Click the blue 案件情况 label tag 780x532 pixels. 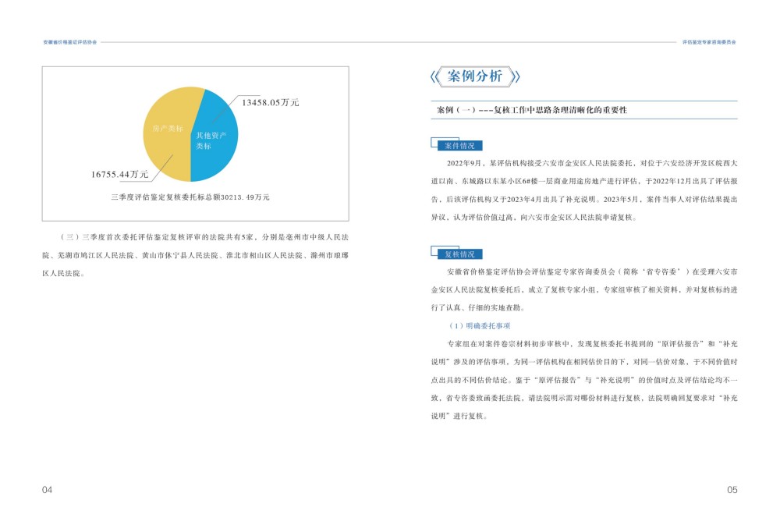(x=459, y=146)
